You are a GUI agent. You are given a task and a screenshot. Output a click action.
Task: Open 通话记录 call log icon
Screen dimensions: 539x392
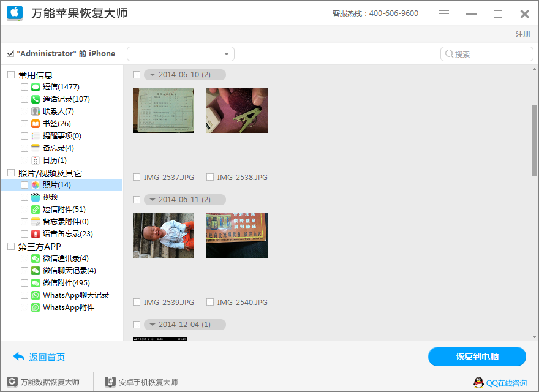(34, 98)
